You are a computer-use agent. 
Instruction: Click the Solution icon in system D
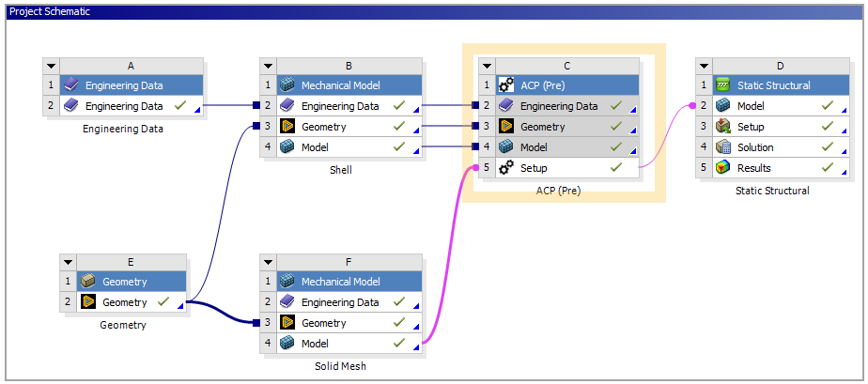723,147
